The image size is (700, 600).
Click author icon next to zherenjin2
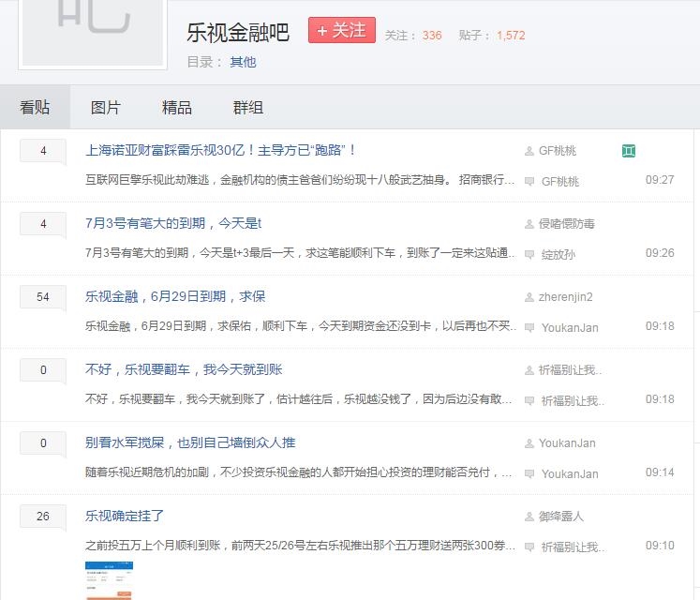529,297
